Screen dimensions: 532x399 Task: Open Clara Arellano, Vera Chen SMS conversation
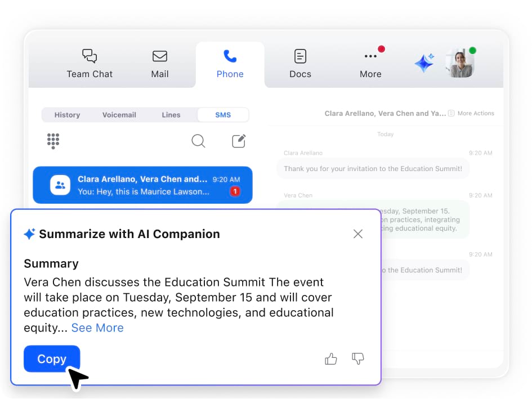click(142, 185)
